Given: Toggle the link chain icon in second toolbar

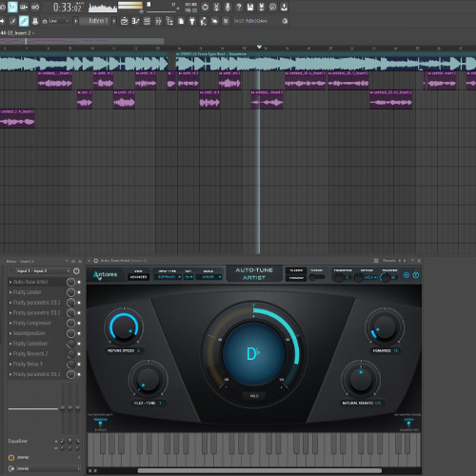Looking at the screenshot, I should (24, 21).
